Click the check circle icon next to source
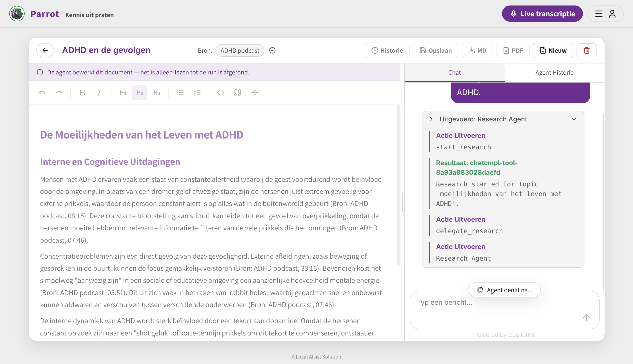Image resolution: width=633 pixels, height=364 pixels. pyautogui.click(x=272, y=50)
